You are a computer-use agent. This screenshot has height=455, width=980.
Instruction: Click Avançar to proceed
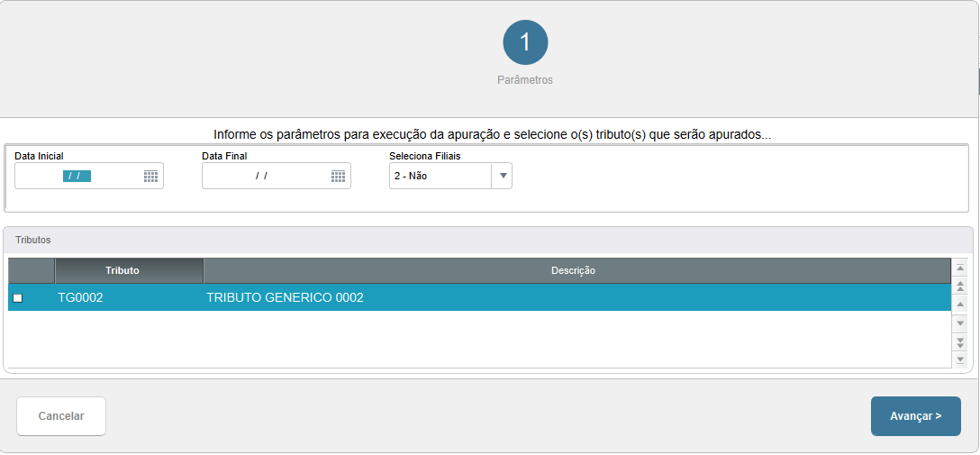click(916, 416)
